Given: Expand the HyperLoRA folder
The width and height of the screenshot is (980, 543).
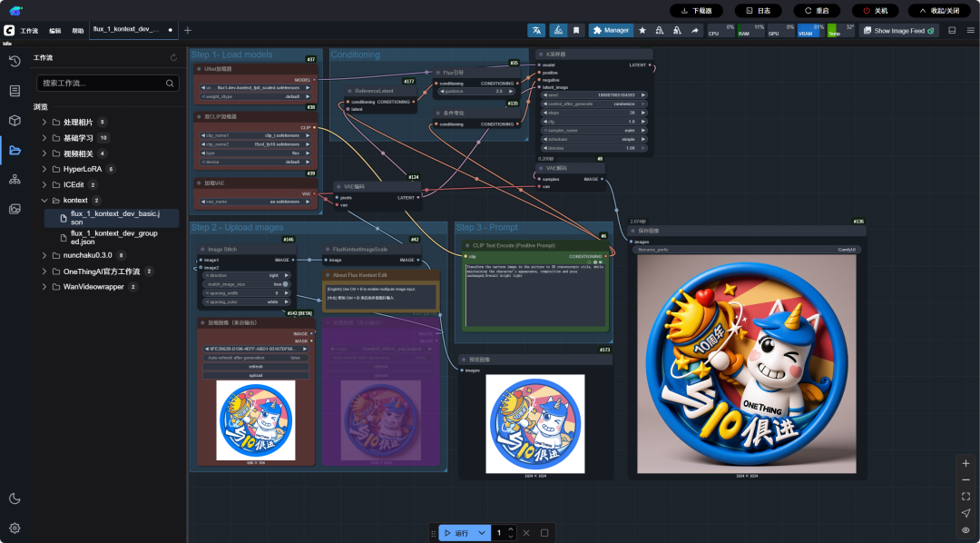Looking at the screenshot, I should 44,169.
